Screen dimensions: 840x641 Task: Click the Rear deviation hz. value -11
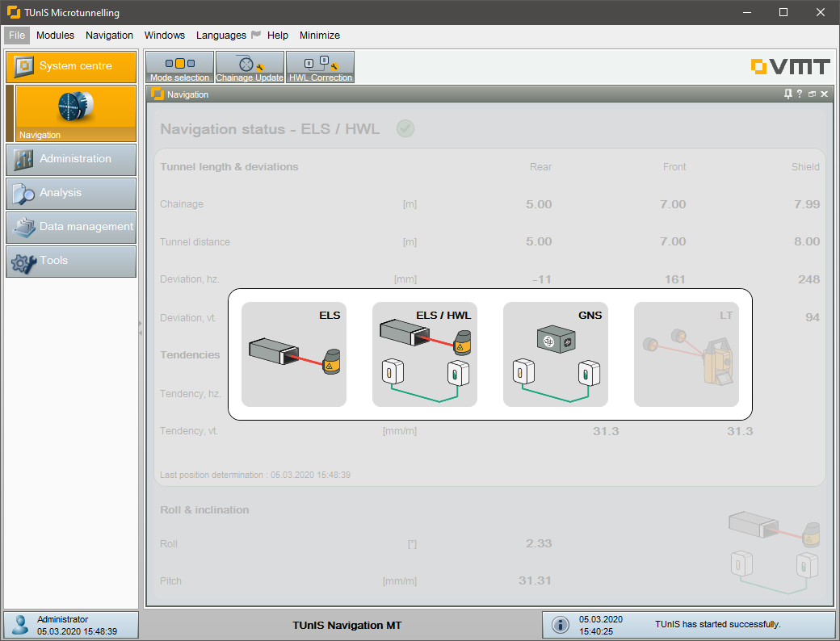542,279
